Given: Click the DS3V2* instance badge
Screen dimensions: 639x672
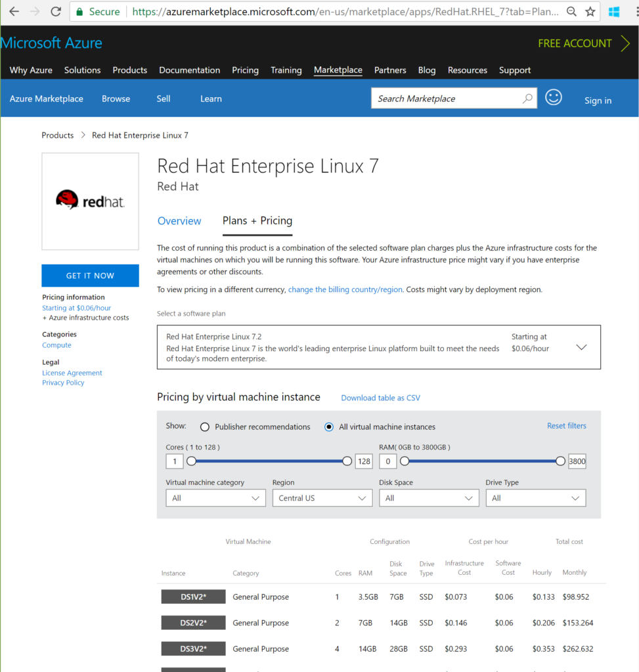Looking at the screenshot, I should click(x=194, y=649).
